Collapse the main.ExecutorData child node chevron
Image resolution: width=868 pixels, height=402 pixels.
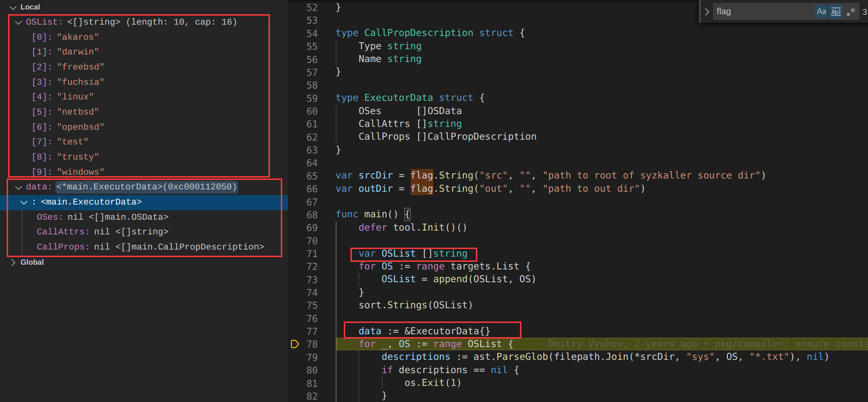[24, 202]
